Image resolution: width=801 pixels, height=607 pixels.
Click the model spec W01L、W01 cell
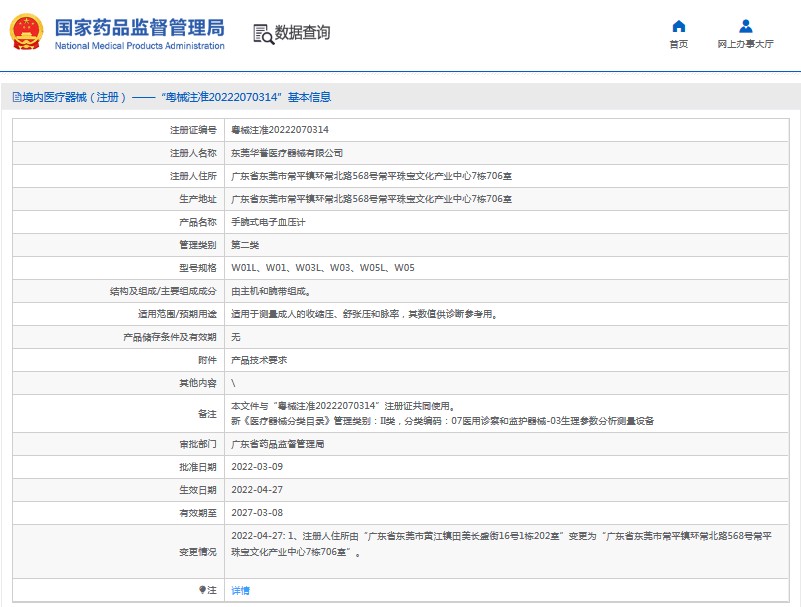[322, 268]
